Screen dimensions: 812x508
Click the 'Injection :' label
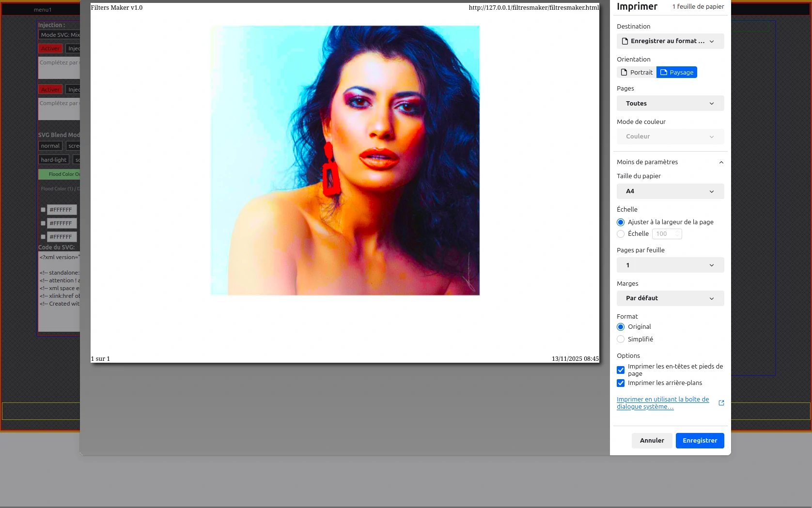pyautogui.click(x=52, y=25)
